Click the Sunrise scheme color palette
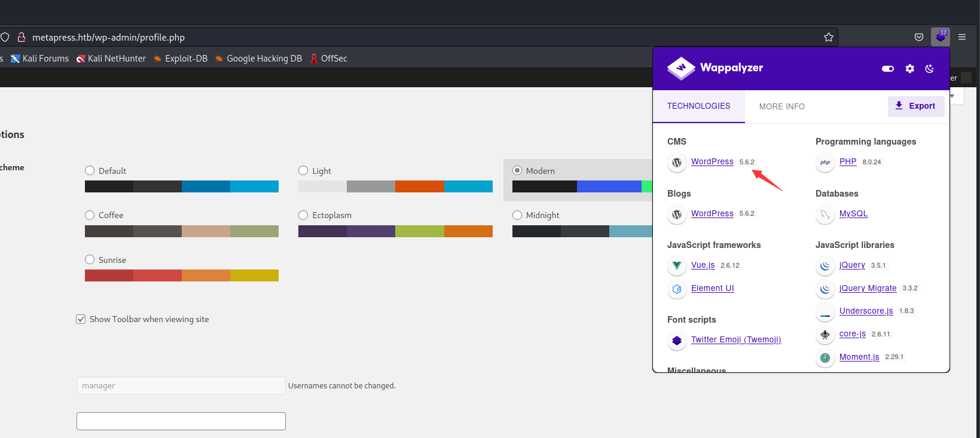Viewport: 980px width, 438px height. [182, 275]
